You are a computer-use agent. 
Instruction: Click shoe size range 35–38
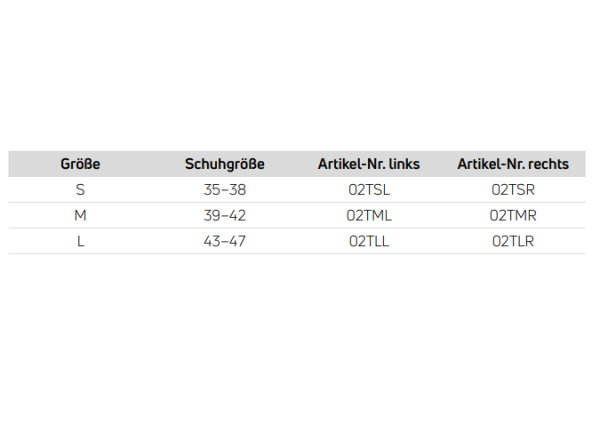[x=224, y=190]
